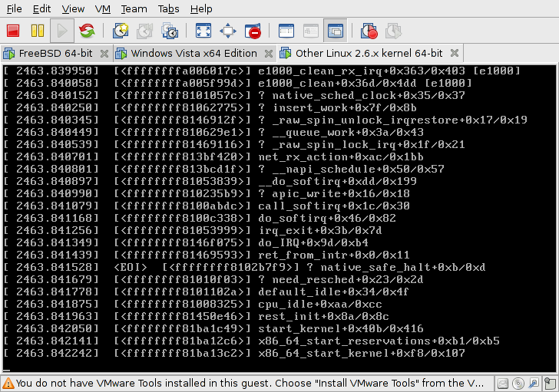Select Other Linux 2.6.x kernel 64-bit tab
Image resolution: width=559 pixels, height=392 pixels.
[x=369, y=54]
